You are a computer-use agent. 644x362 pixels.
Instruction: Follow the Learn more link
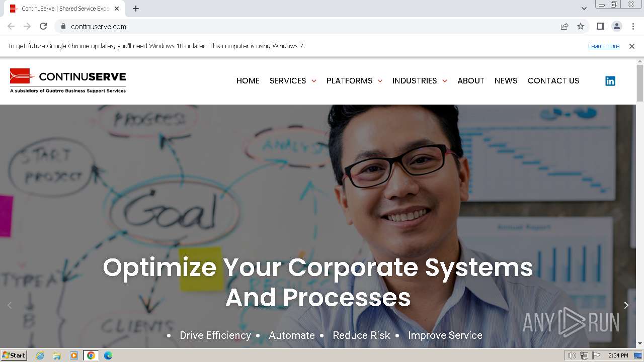604,46
